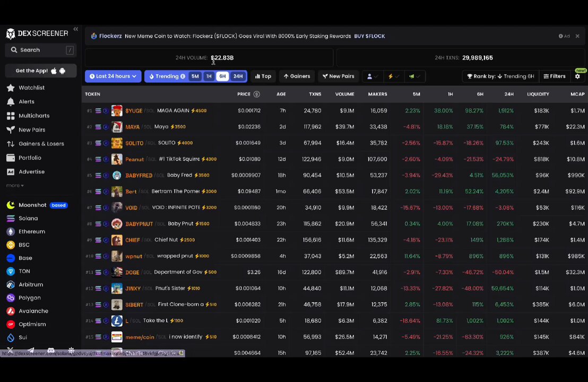Viewport: 588px width, 382px height.
Task: Sort by the LIQUIDITY column header
Action: tap(538, 94)
